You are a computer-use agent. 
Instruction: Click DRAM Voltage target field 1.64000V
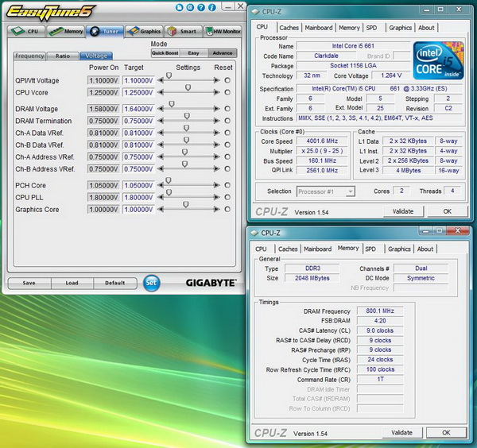(x=138, y=109)
